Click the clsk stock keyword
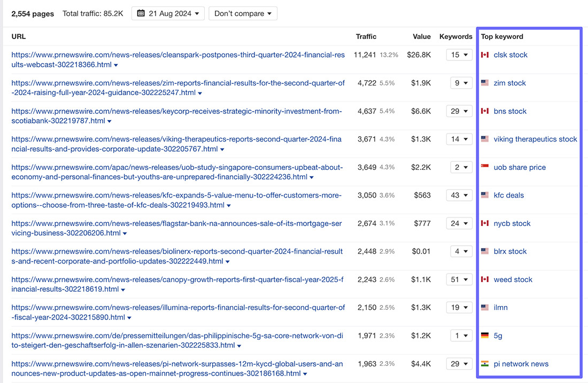 coord(510,54)
